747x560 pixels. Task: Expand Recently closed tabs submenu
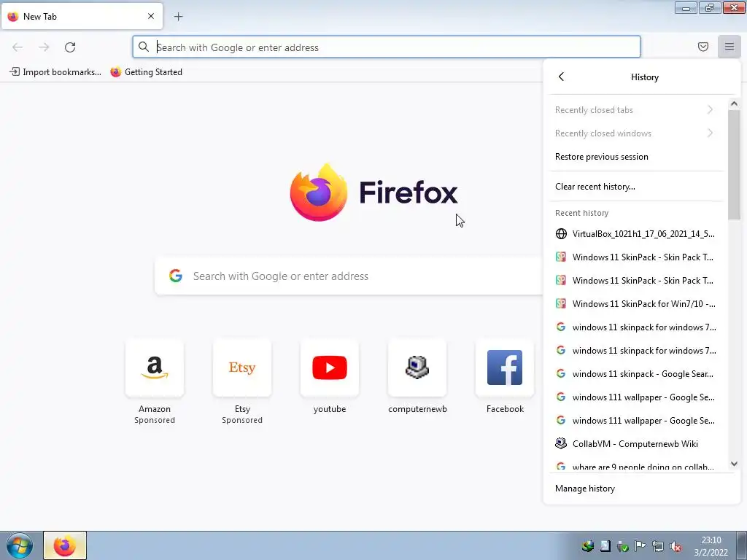pyautogui.click(x=636, y=110)
